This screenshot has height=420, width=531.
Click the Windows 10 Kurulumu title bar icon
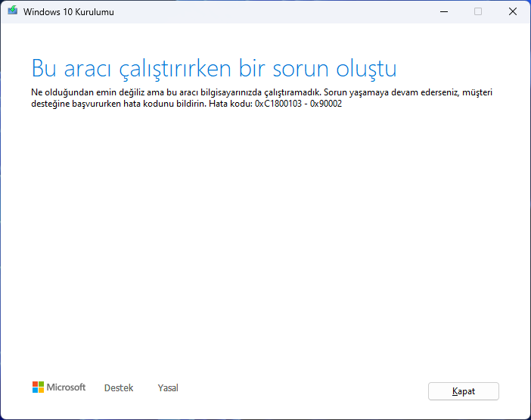coord(13,11)
